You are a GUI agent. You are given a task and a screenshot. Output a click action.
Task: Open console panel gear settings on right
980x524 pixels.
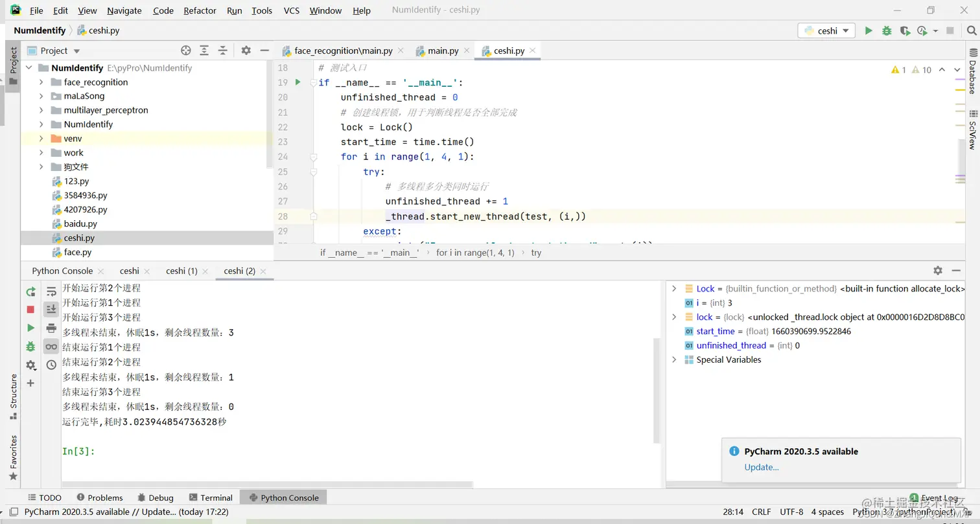(x=938, y=271)
